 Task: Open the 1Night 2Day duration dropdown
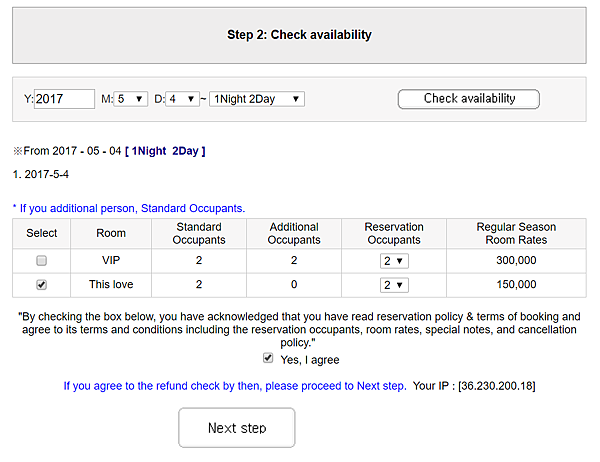click(257, 99)
